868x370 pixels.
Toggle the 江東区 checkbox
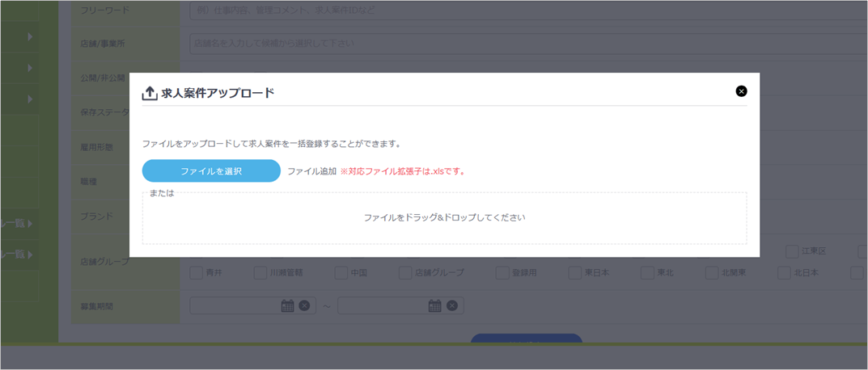coord(793,252)
